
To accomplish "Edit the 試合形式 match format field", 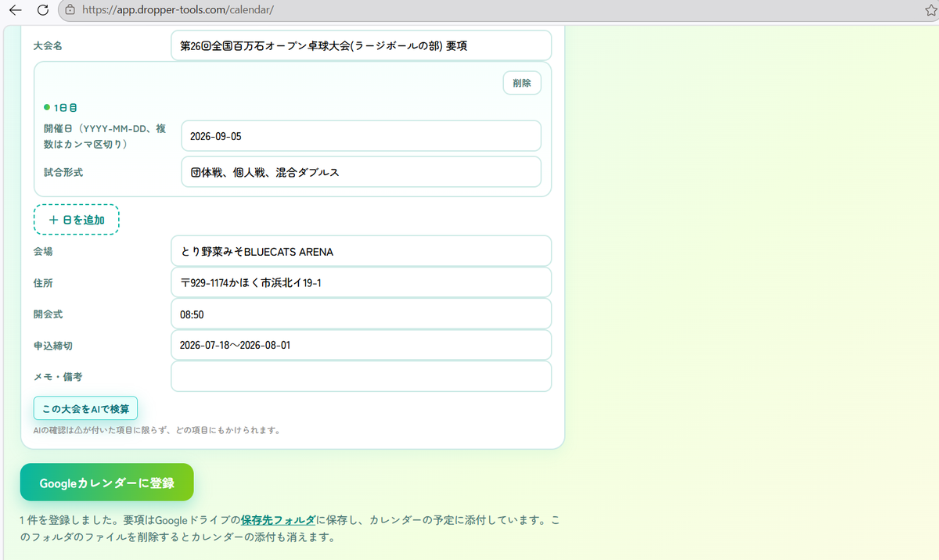I will [x=361, y=172].
